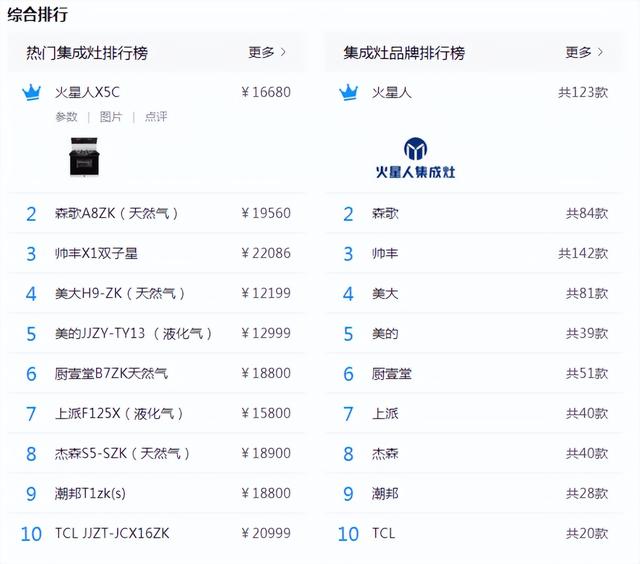Open the 参数 link under 火星人X5C
Image resolution: width=640 pixels, height=564 pixels.
coord(66,117)
